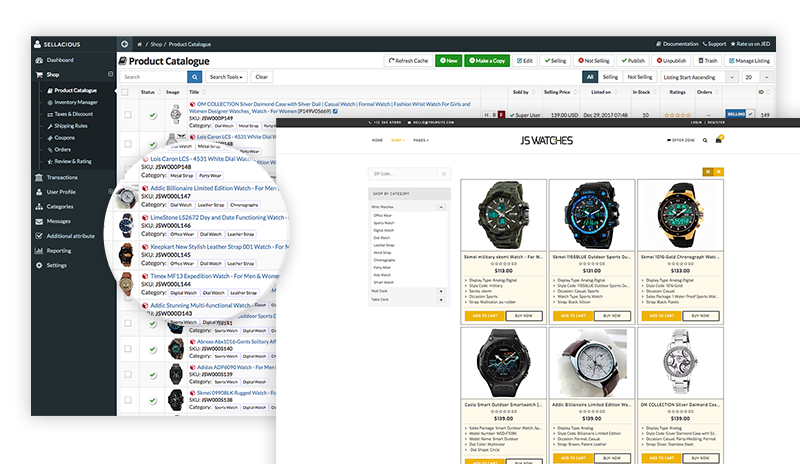Click the blue search magnifier button

point(194,77)
